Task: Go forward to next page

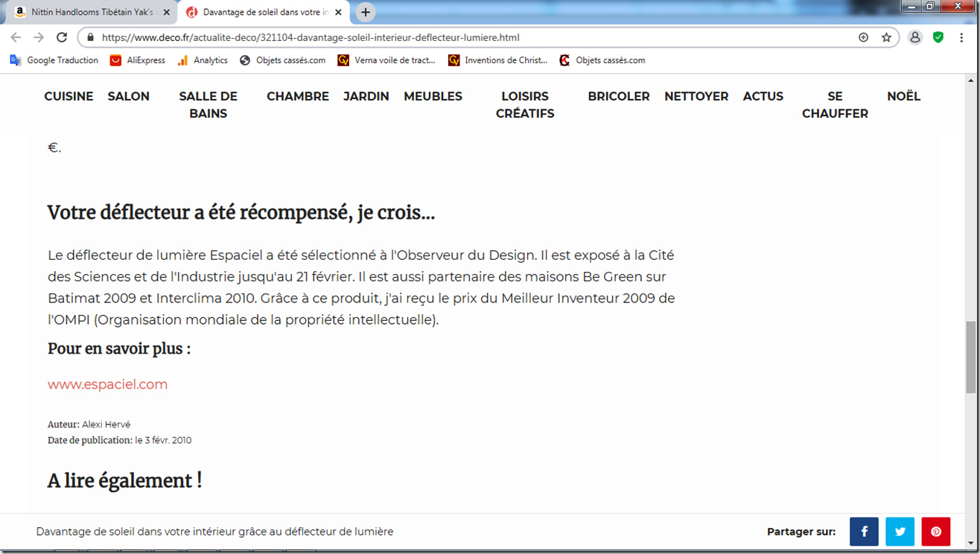Action: [x=39, y=37]
